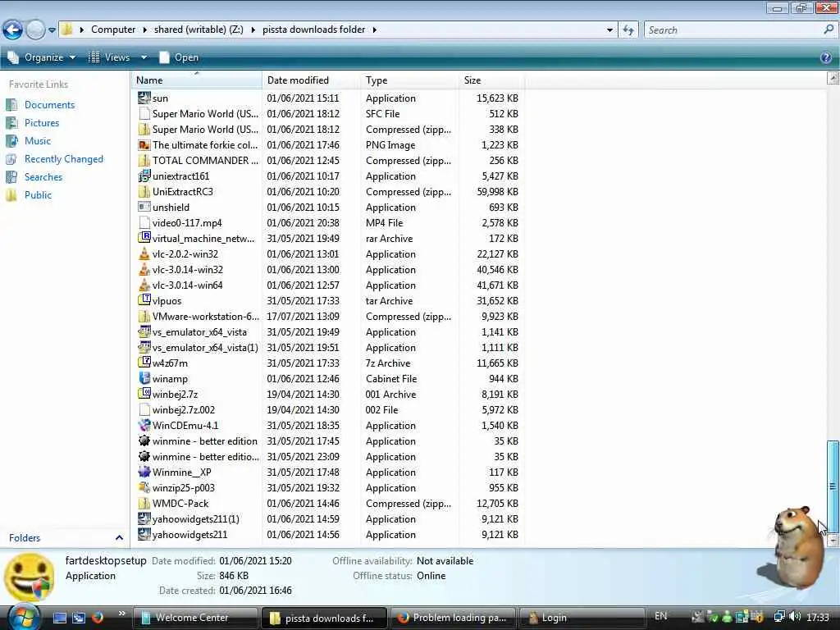Click the sun application icon
Screen dimensions: 840x630
144,98
